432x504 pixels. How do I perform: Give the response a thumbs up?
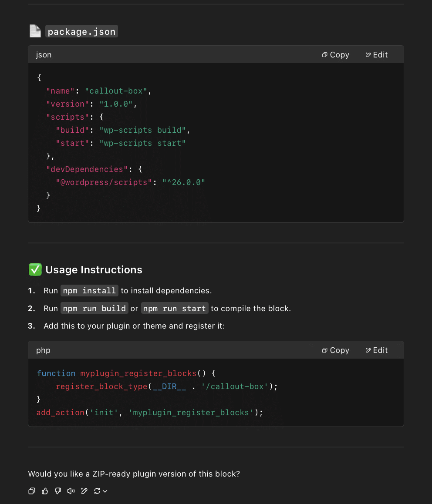(45, 491)
